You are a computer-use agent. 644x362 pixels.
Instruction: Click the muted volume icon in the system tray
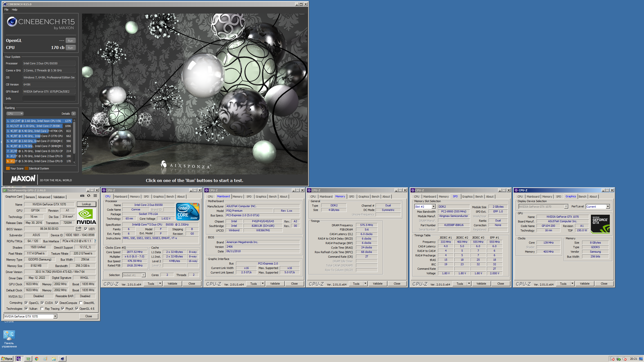coord(625,359)
